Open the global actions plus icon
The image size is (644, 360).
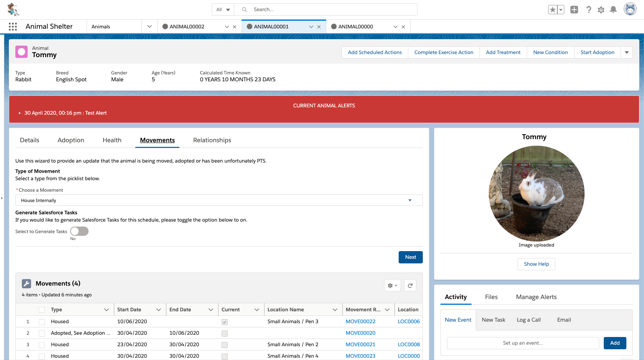(x=574, y=10)
